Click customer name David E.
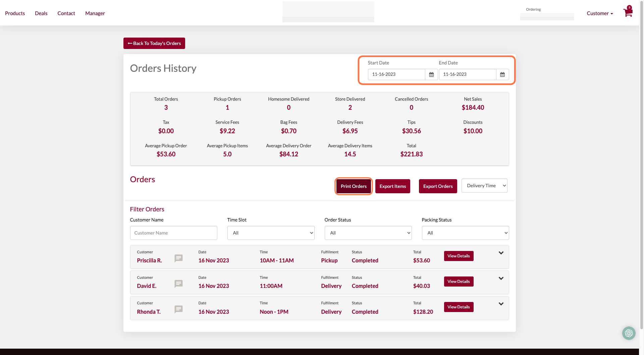This screenshot has height=355, width=644. pos(147,286)
